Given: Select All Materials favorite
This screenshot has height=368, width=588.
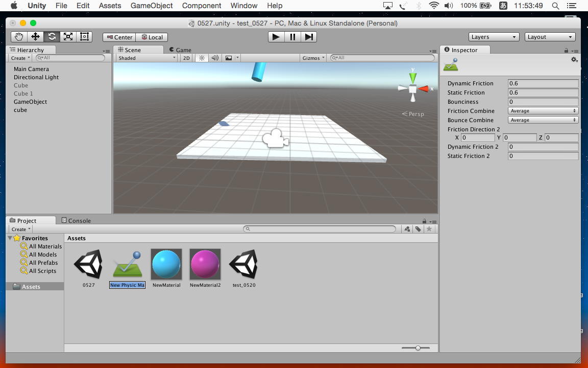Looking at the screenshot, I should pos(41,246).
